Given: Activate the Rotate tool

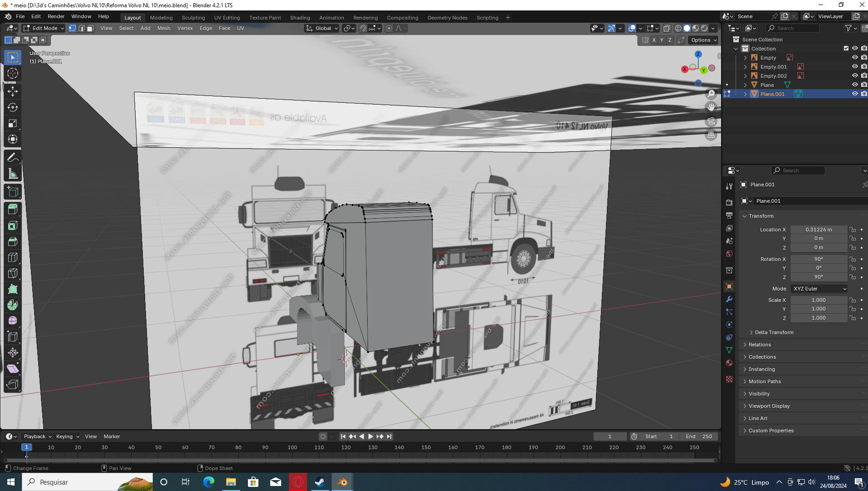Looking at the screenshot, I should coord(13,107).
